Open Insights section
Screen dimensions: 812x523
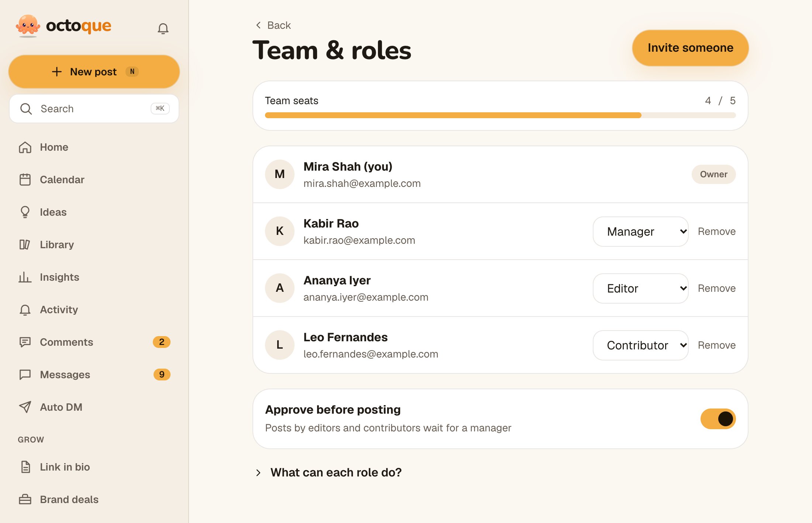pyautogui.click(x=94, y=277)
